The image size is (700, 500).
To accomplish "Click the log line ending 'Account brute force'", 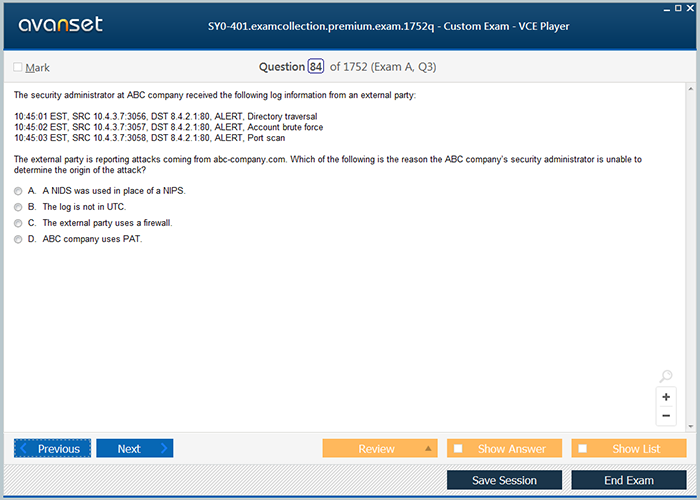I will click(x=168, y=127).
